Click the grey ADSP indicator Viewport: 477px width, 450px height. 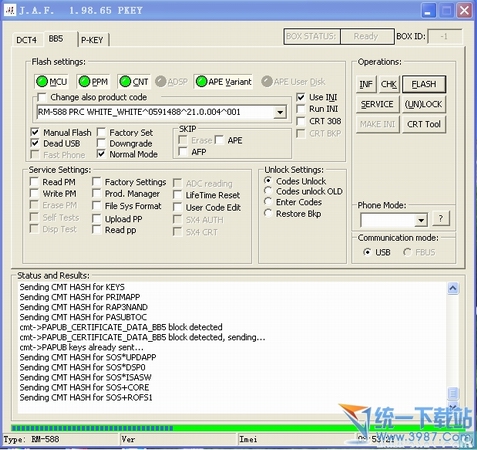tap(172, 82)
